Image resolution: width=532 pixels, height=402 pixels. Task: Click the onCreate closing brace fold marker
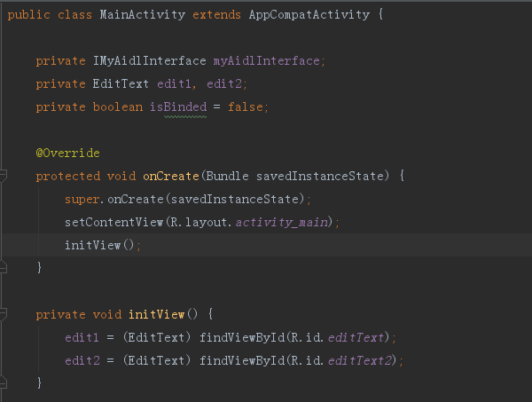pos(3,267)
